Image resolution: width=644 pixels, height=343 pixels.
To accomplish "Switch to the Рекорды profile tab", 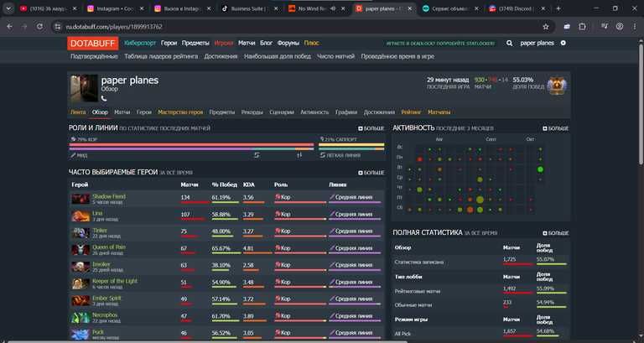I will pos(252,112).
